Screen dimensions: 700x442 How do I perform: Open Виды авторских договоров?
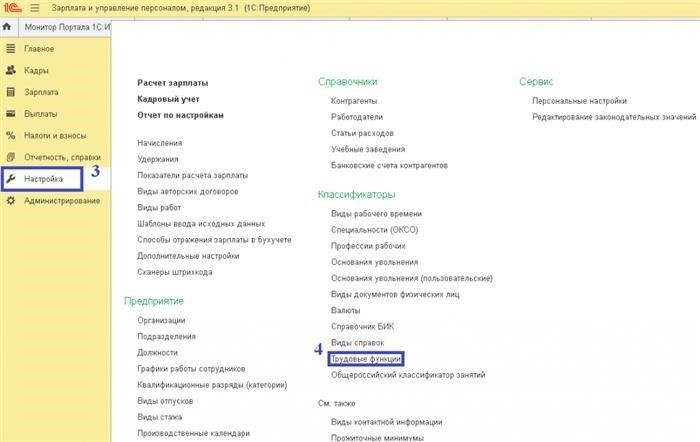click(x=188, y=191)
